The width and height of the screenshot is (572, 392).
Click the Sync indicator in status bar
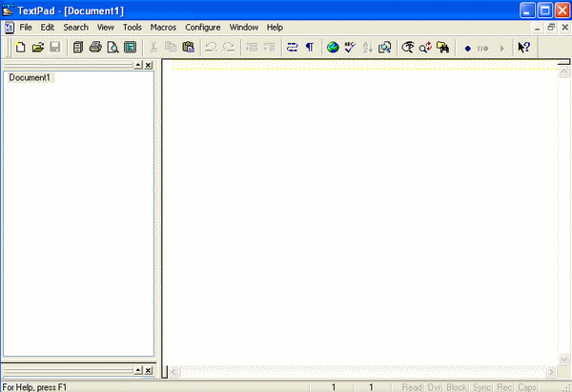[481, 387]
